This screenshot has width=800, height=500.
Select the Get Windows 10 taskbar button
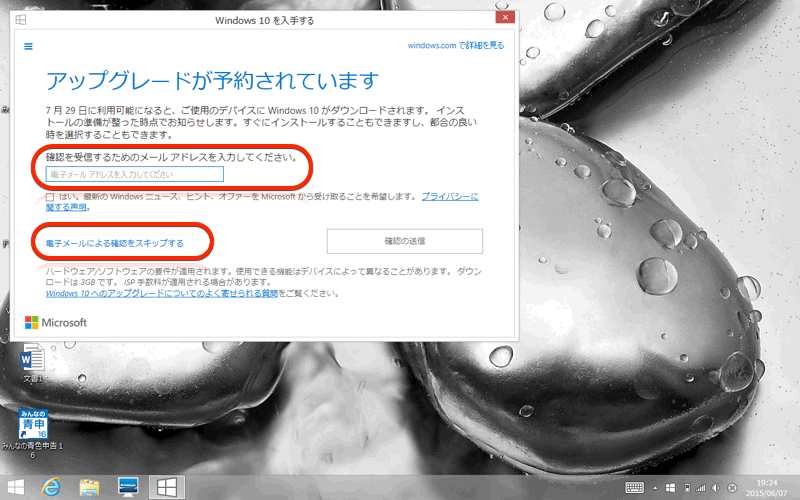(165, 487)
